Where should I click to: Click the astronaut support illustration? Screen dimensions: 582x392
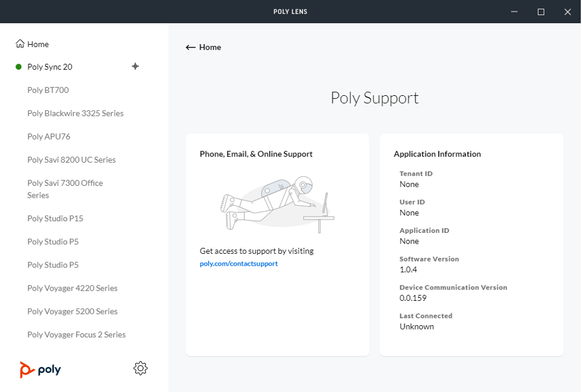click(276, 204)
